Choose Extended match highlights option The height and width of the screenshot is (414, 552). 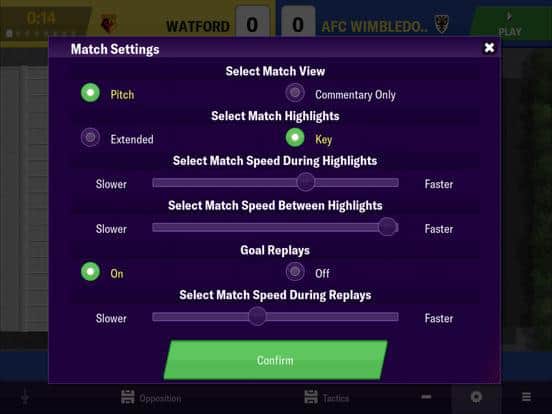coord(90,138)
